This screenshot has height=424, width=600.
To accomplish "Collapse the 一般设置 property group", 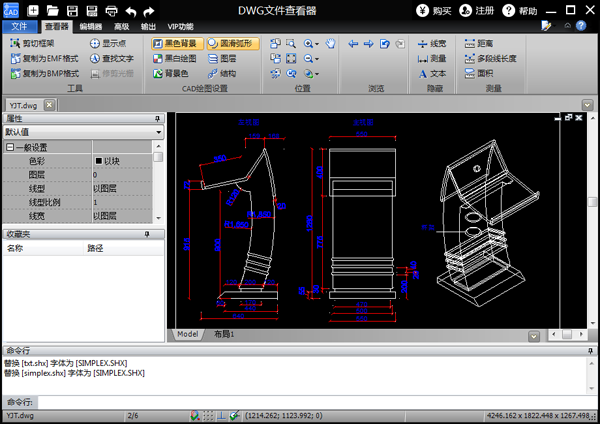I will (x=9, y=147).
